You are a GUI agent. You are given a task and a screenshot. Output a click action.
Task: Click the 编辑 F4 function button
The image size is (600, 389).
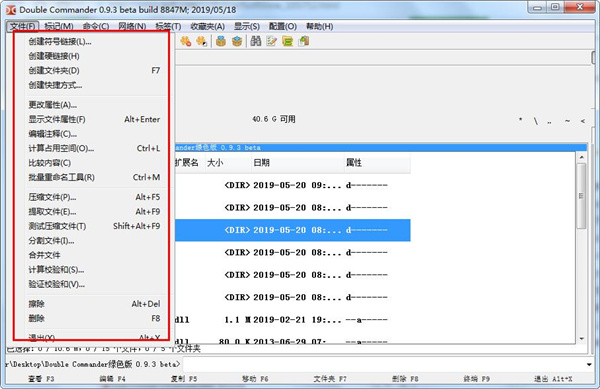click(x=112, y=379)
